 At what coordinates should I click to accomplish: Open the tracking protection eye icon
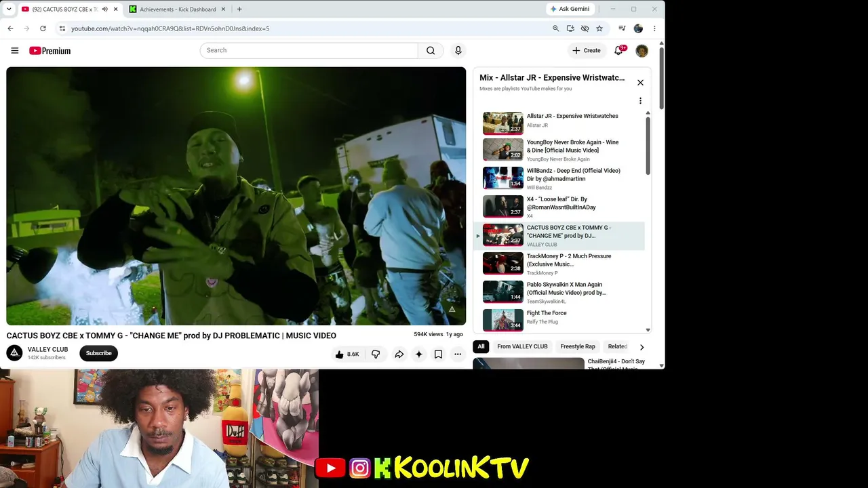coord(585,28)
